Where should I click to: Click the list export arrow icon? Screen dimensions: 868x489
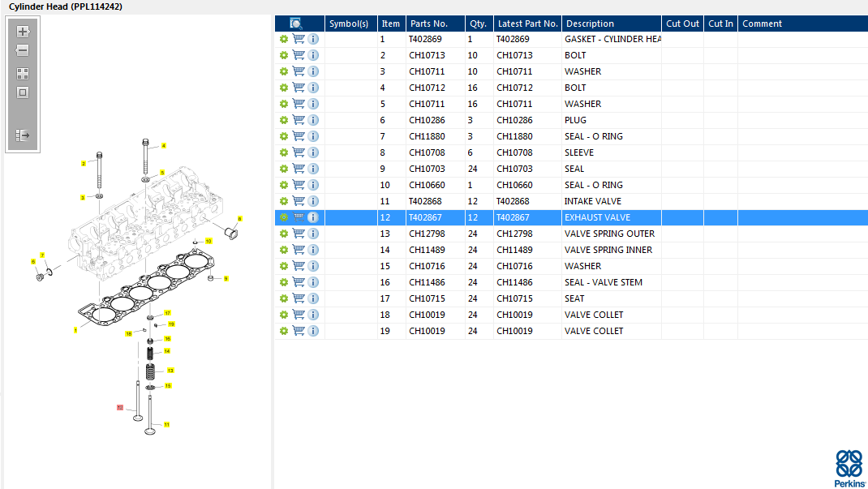tap(23, 135)
